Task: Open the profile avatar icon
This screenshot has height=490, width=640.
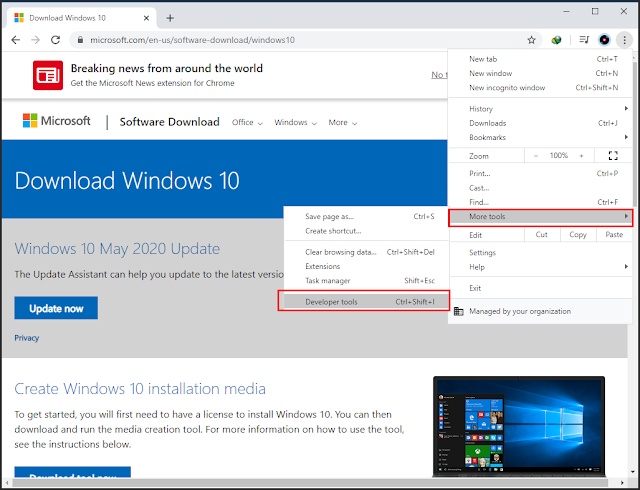Action: click(604, 40)
